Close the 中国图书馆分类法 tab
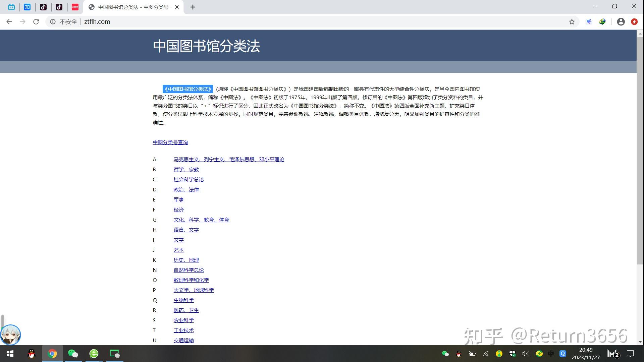This screenshot has width=644, height=362. click(x=177, y=7)
